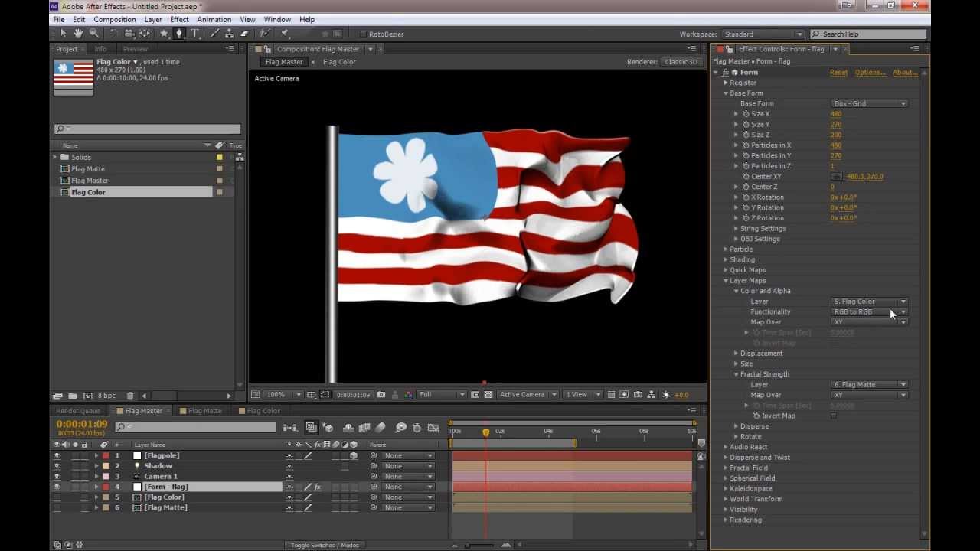Select the Selection arrow tool
The width and height of the screenshot is (980, 551).
(64, 34)
